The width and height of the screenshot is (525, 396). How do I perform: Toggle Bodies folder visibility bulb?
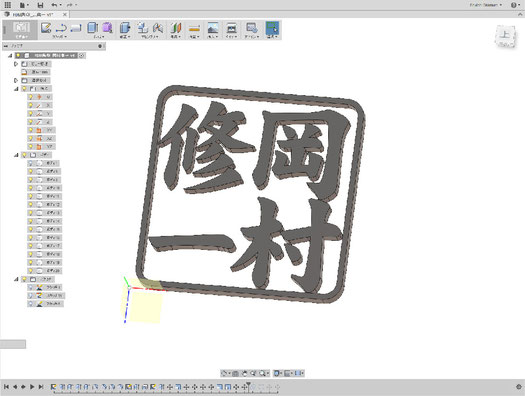point(24,155)
